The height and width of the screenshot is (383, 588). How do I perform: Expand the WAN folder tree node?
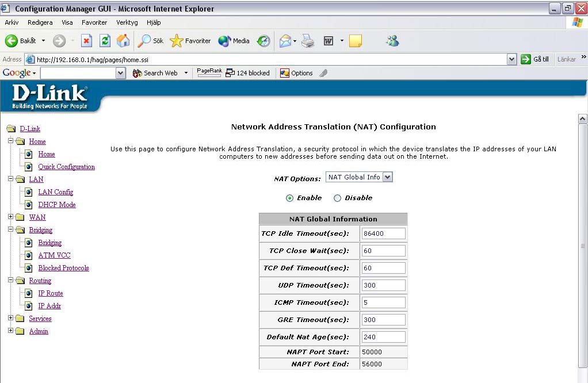(10, 217)
